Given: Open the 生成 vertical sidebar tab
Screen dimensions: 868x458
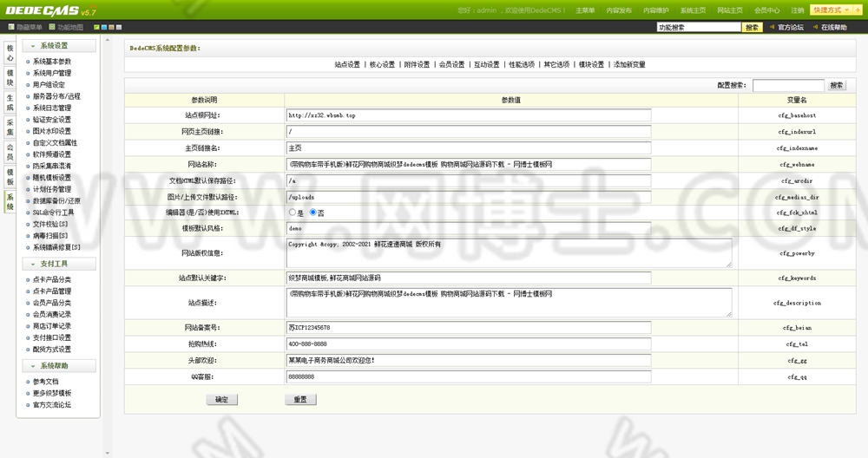Looking at the screenshot, I should pyautogui.click(x=10, y=103).
